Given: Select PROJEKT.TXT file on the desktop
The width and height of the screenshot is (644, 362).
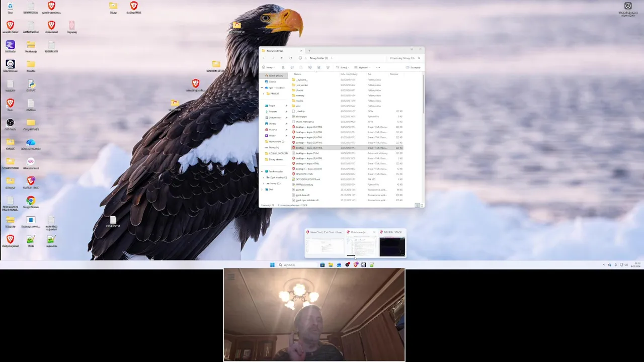Looking at the screenshot, I should [x=113, y=222].
